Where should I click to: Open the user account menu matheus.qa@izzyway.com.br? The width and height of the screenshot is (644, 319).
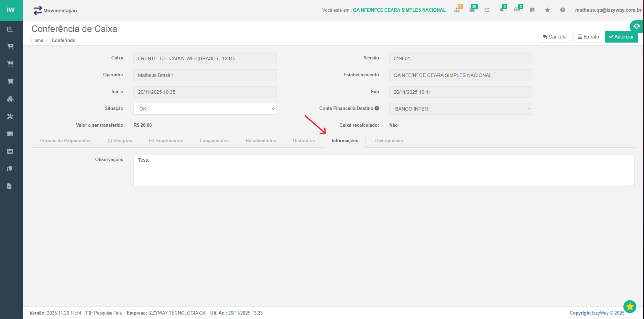(x=608, y=10)
